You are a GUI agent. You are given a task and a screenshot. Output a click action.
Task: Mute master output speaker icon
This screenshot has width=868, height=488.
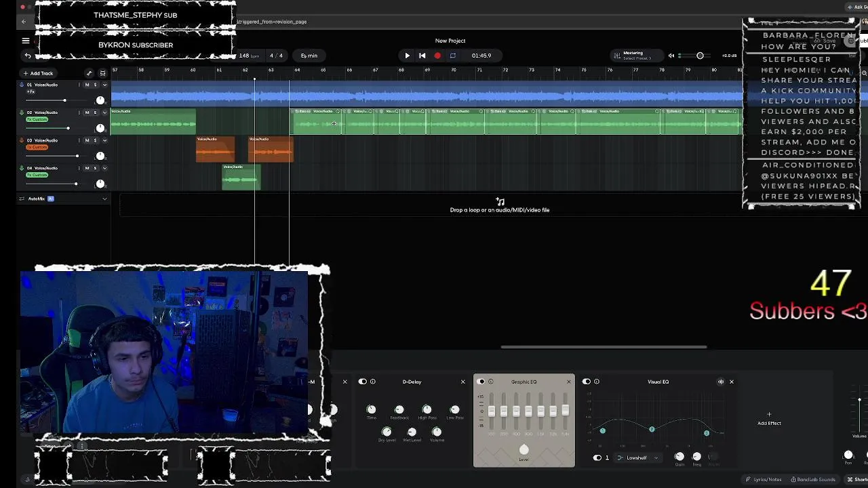(x=671, y=56)
